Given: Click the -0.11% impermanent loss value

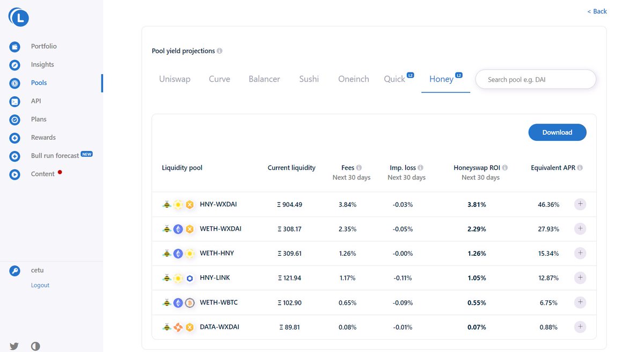Looking at the screenshot, I should coord(403,278).
